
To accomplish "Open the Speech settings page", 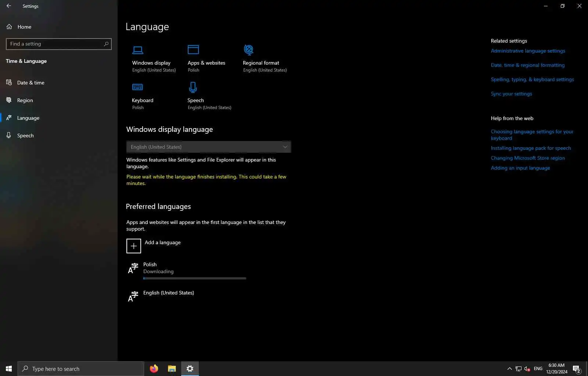I will 59,135.
